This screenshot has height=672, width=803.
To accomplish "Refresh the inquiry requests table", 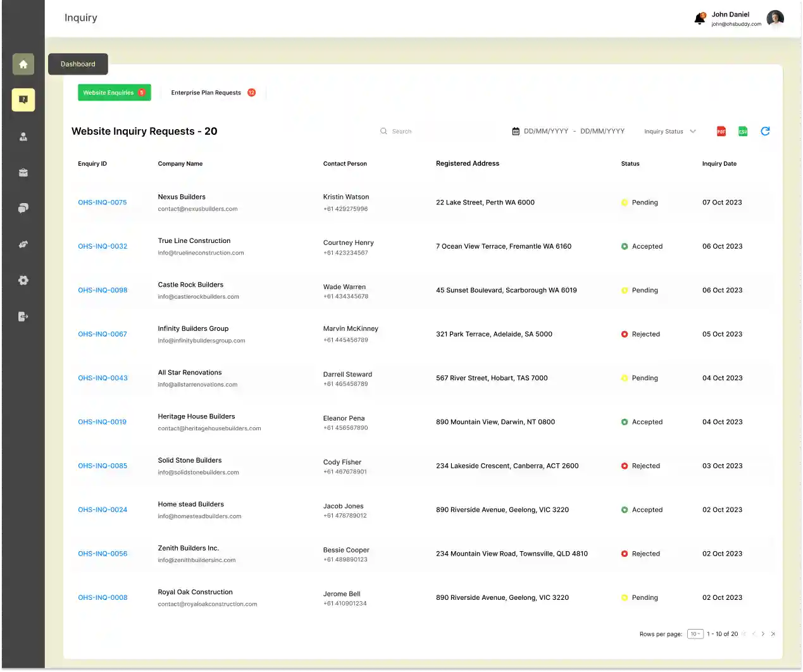I will click(x=765, y=131).
